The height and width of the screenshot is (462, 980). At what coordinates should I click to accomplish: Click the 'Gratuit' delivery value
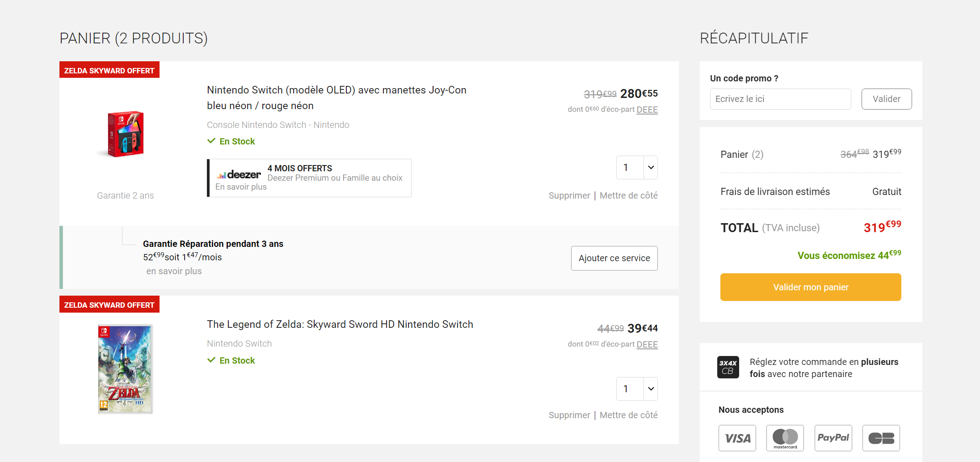887,191
